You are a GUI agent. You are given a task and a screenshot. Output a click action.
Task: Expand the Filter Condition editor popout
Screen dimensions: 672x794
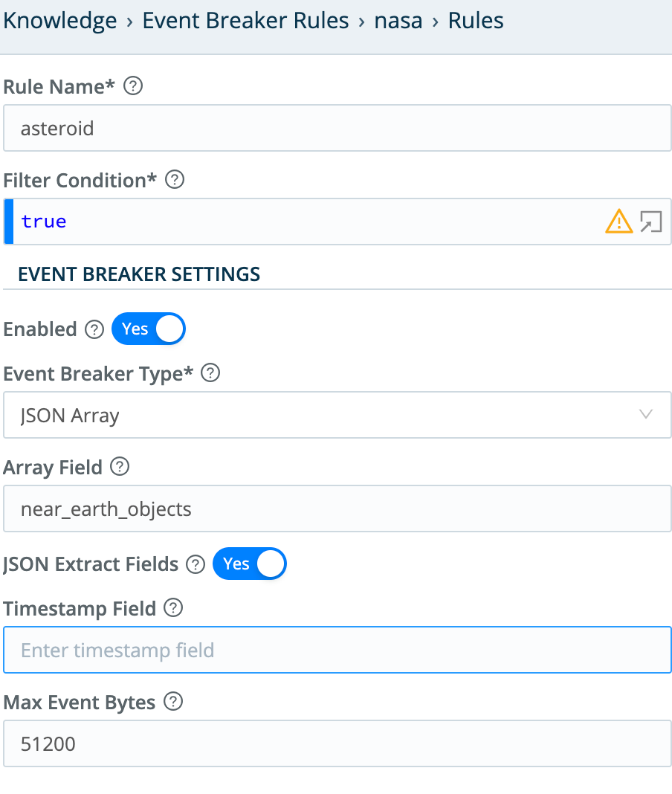coord(652,221)
